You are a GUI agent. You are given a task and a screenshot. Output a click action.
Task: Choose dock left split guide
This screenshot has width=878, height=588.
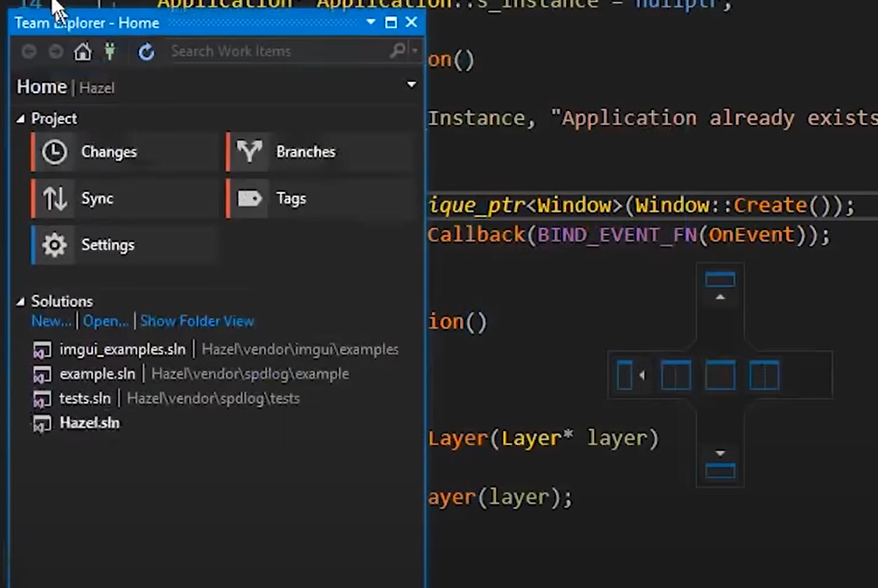676,375
